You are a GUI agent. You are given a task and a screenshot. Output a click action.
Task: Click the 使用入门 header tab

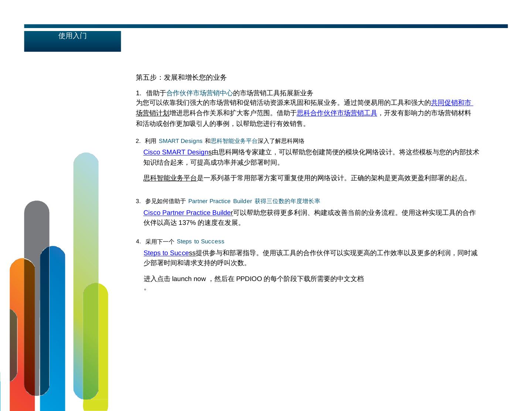(72, 41)
